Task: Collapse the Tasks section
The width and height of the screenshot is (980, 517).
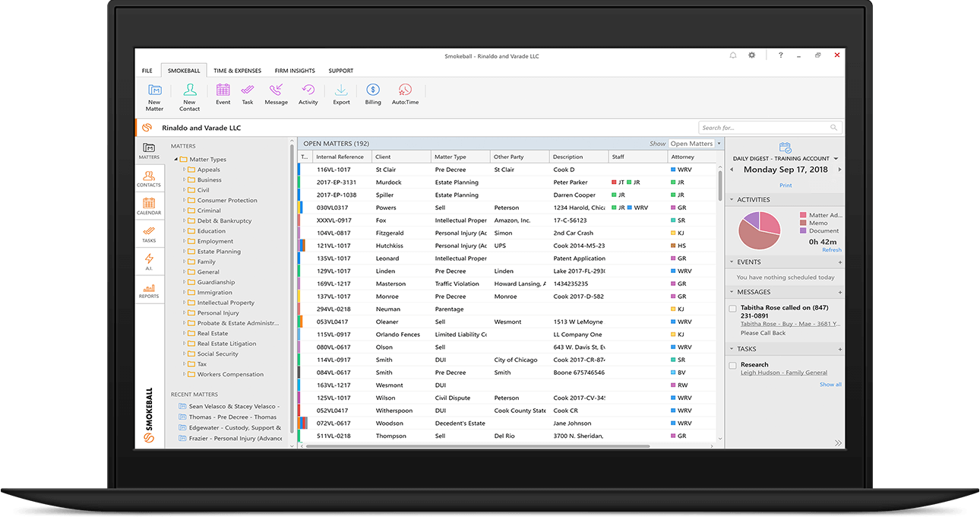Action: pos(732,350)
